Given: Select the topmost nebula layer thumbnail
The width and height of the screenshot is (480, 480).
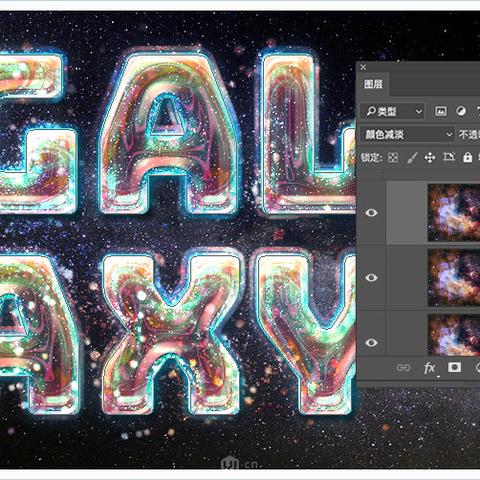Looking at the screenshot, I should click(454, 213).
